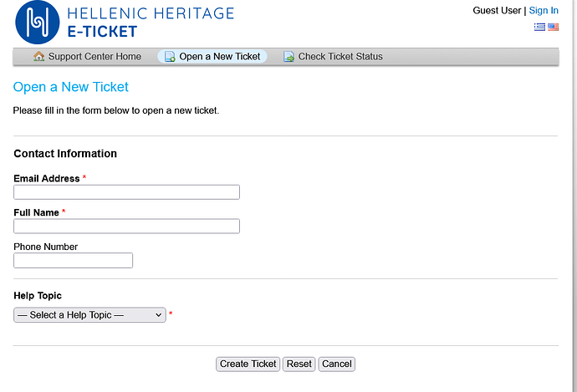Switch language with the US flag icon
This screenshot has width=577, height=392.
[553, 28]
